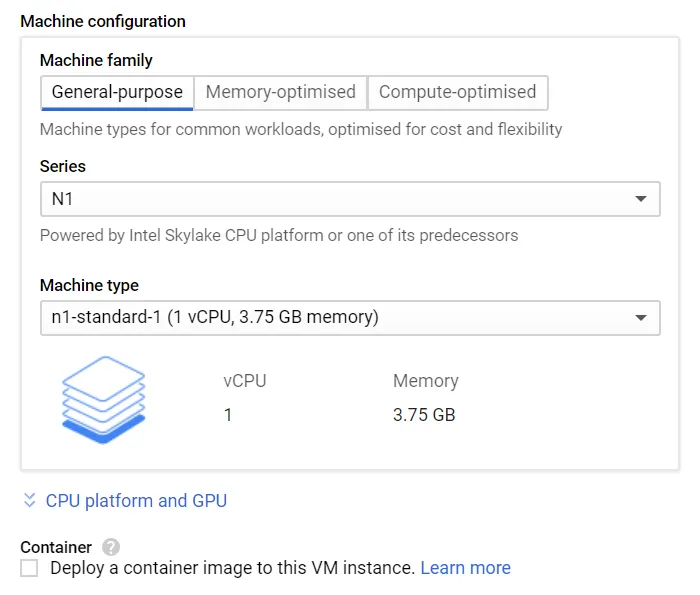The width and height of the screenshot is (700, 595).
Task: Open the Learn more link
Action: pos(465,568)
